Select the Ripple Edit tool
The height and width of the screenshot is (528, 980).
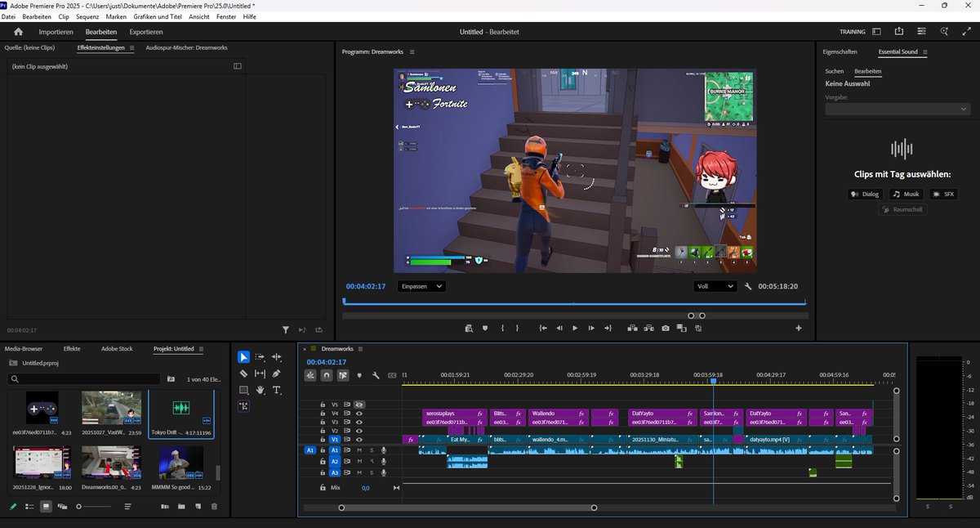tap(277, 357)
